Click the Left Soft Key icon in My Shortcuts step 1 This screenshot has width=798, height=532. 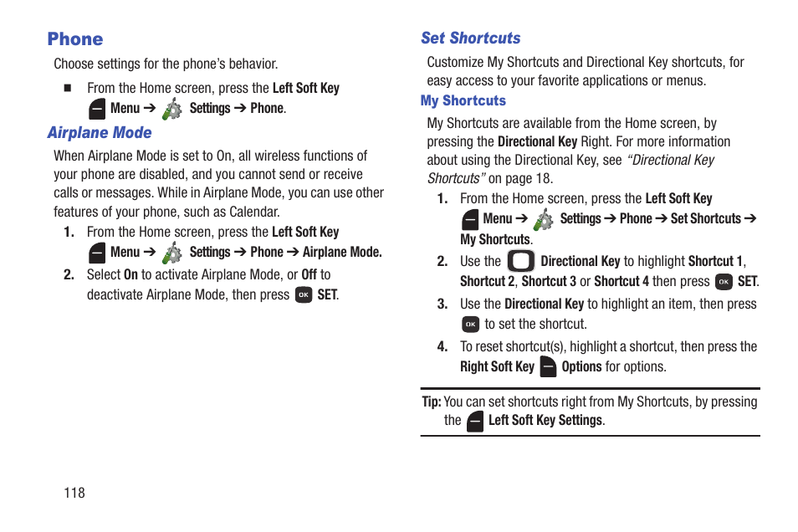(x=470, y=219)
